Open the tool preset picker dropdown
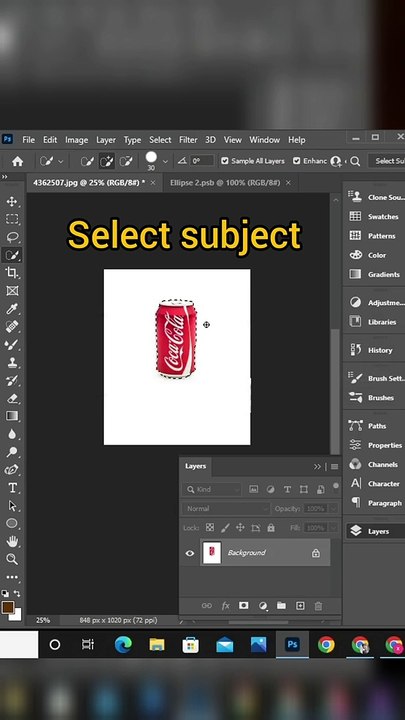Viewport: 405px width, 720px height. pyautogui.click(x=60, y=161)
